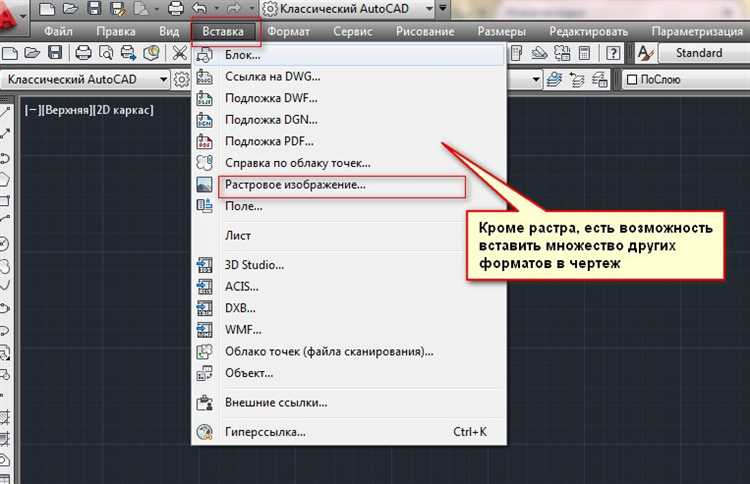This screenshot has width=750, height=484.
Task: Choose 3D Studio... import entry
Action: (349, 265)
